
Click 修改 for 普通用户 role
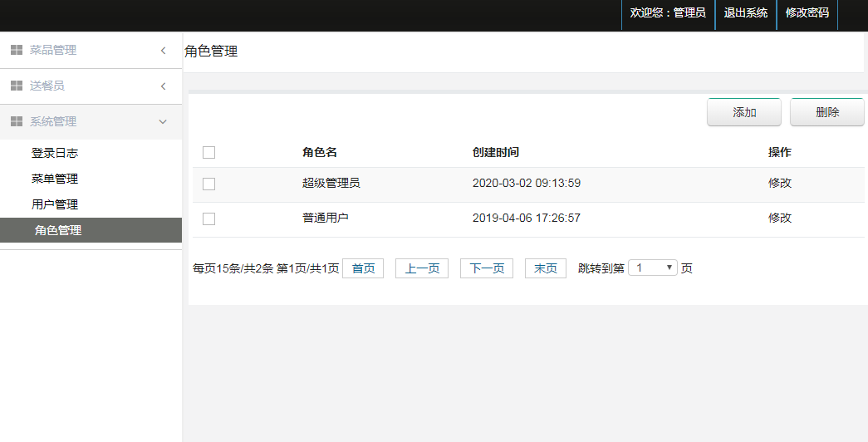tap(779, 219)
